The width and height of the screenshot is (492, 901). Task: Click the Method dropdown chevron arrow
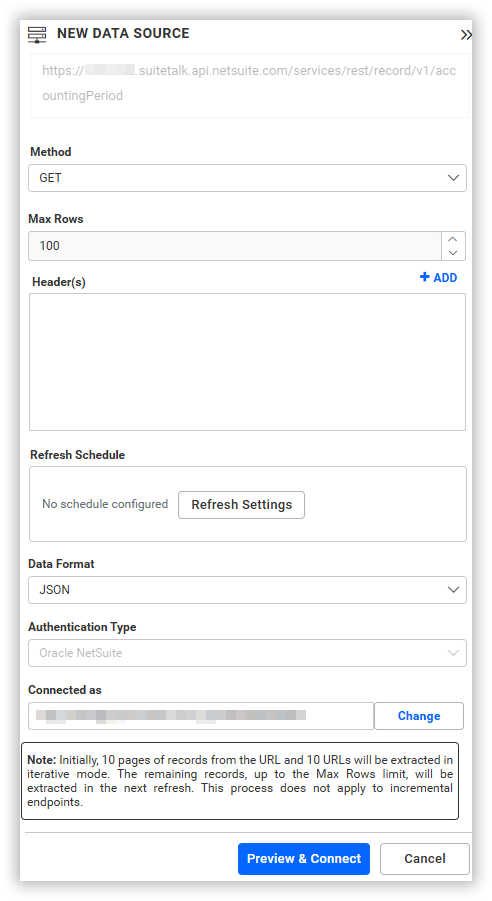[x=453, y=178]
